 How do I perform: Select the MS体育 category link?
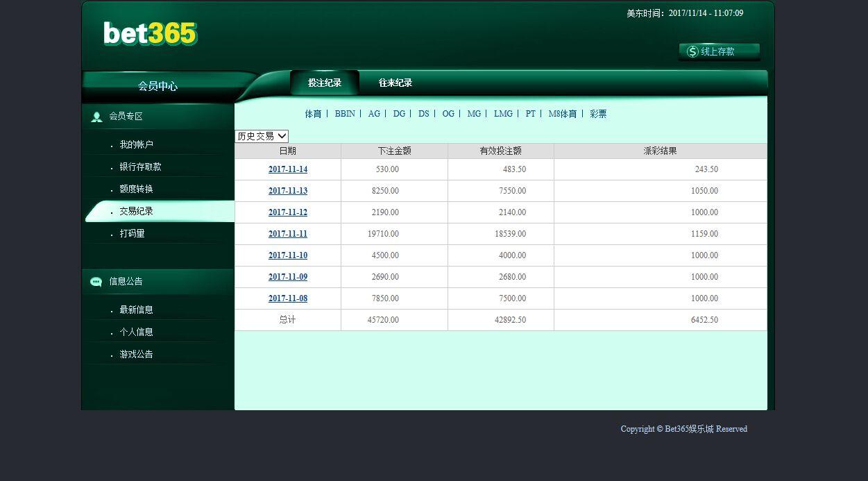coord(563,114)
